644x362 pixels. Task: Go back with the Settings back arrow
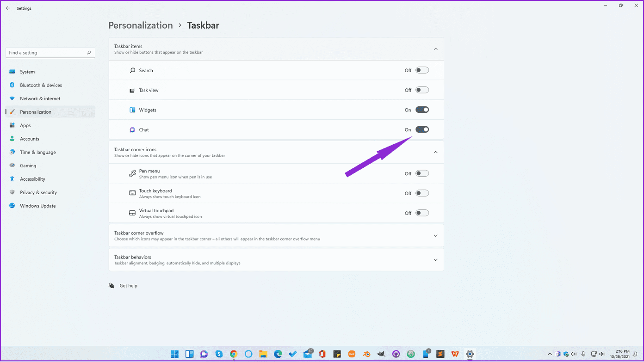[x=8, y=8]
